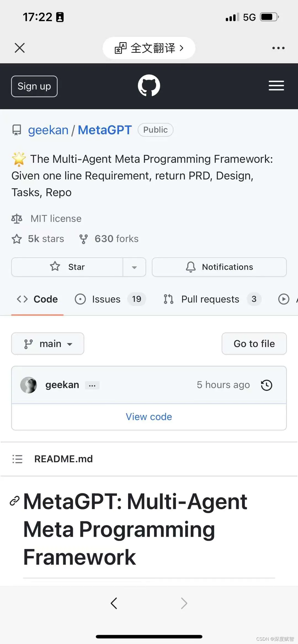This screenshot has height=644, width=298.
Task: Click the commit history clock icon
Action: [266, 385]
